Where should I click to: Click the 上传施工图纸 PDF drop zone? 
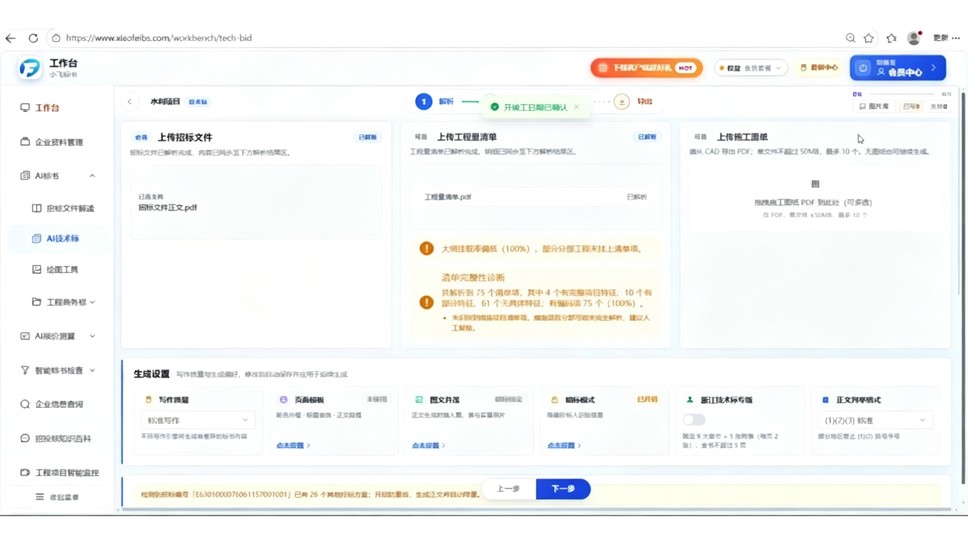[815, 199]
